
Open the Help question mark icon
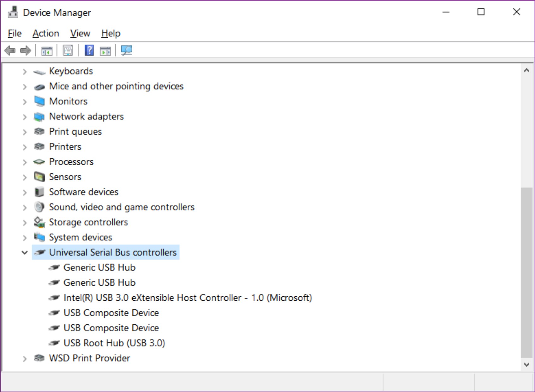coord(89,51)
